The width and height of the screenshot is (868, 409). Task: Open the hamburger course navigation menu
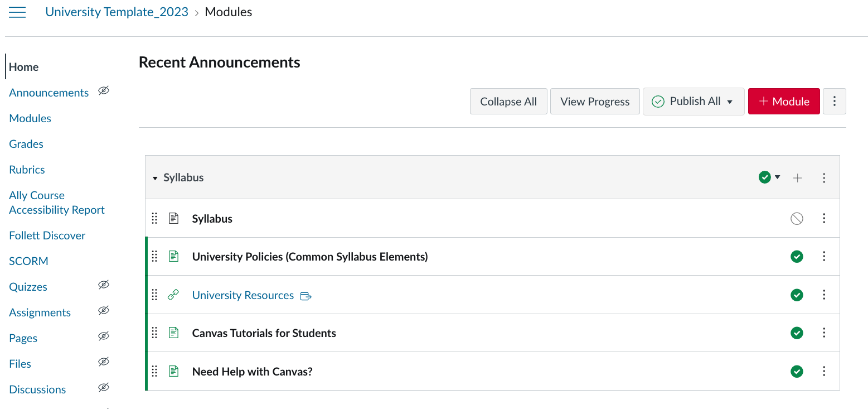click(x=17, y=12)
